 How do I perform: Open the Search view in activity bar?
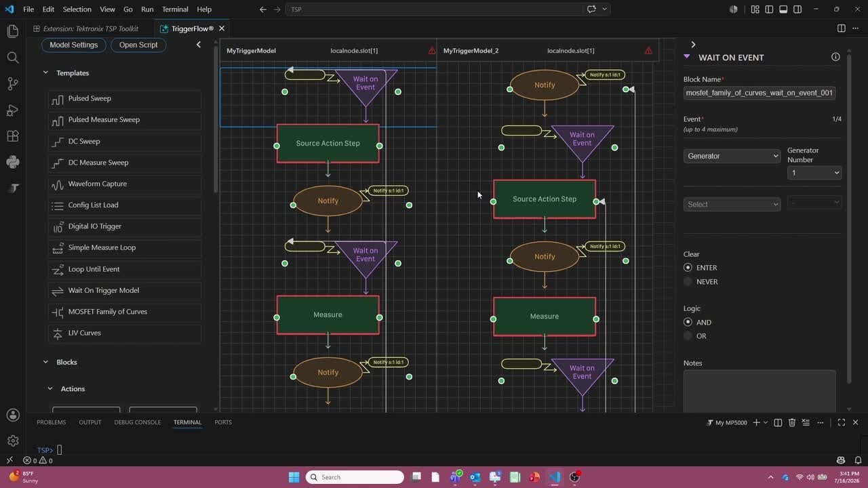coord(12,58)
